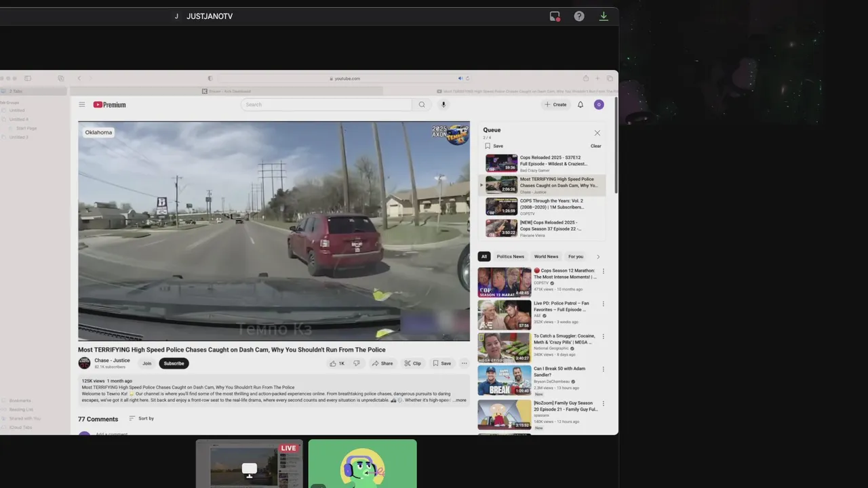Open options for To Catch a Smuggler video
868x488 pixels.
coord(603,336)
